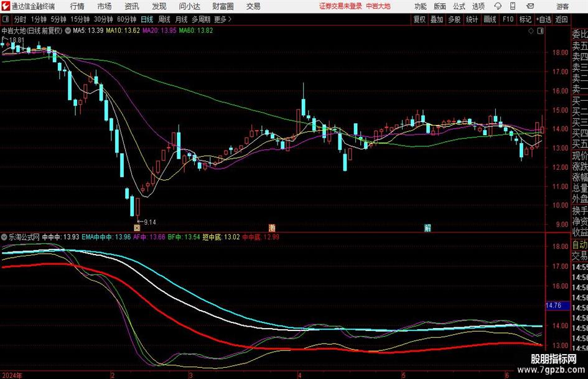
Task: Open F10 company info
Action: tap(508, 19)
